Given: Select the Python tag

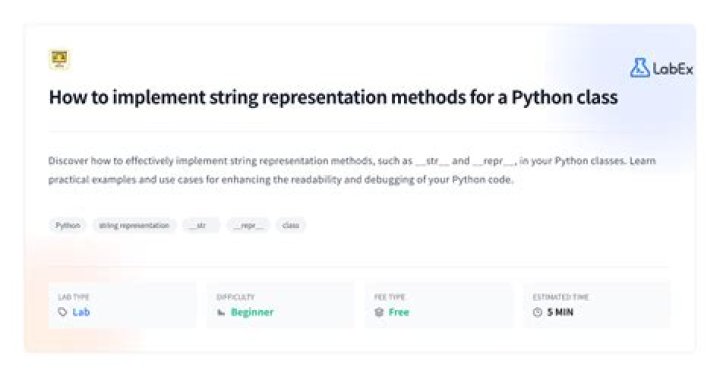Looking at the screenshot, I should click(x=68, y=225).
